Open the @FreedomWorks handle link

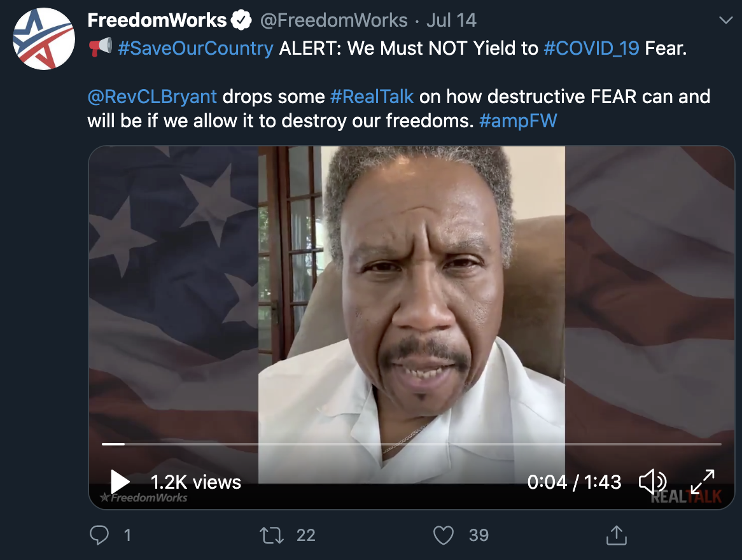pyautogui.click(x=334, y=20)
